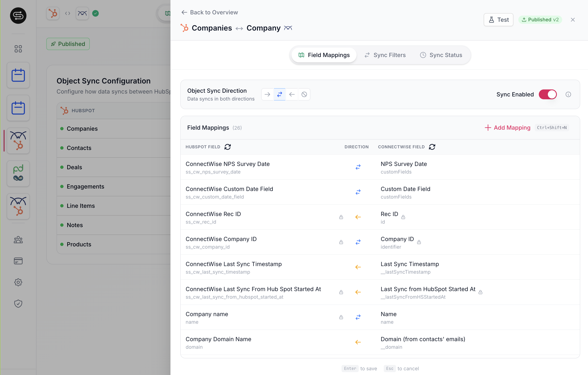588x375 pixels.
Task: Click the green Published status button
Action: coord(68,44)
